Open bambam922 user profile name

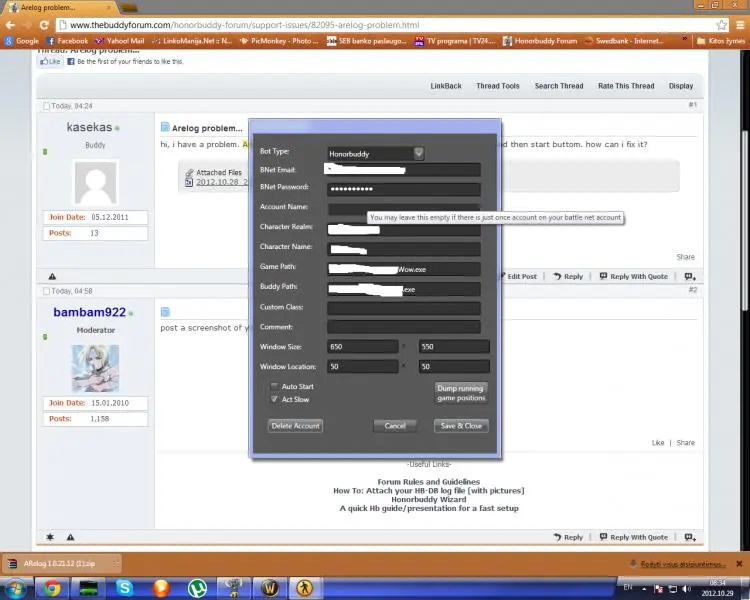coord(89,312)
